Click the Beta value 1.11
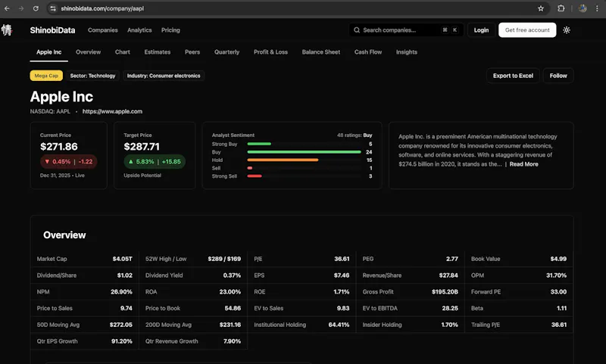The width and height of the screenshot is (606, 364). coord(561,309)
